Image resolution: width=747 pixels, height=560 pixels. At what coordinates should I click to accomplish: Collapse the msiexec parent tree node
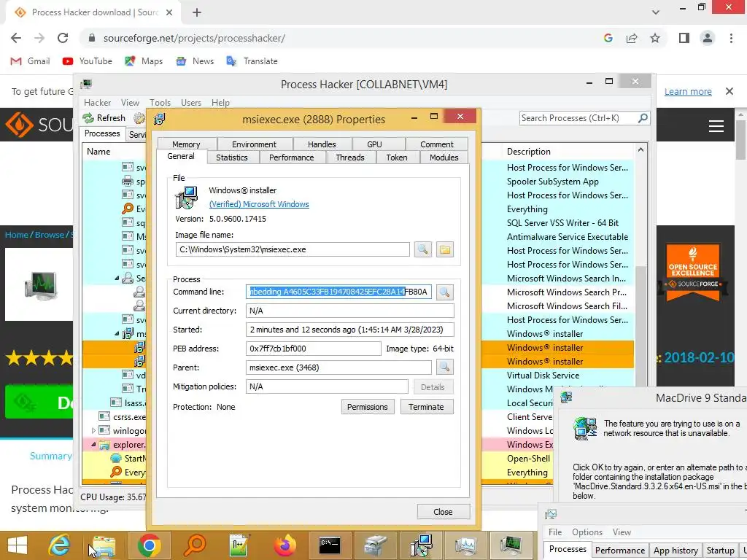point(117,333)
